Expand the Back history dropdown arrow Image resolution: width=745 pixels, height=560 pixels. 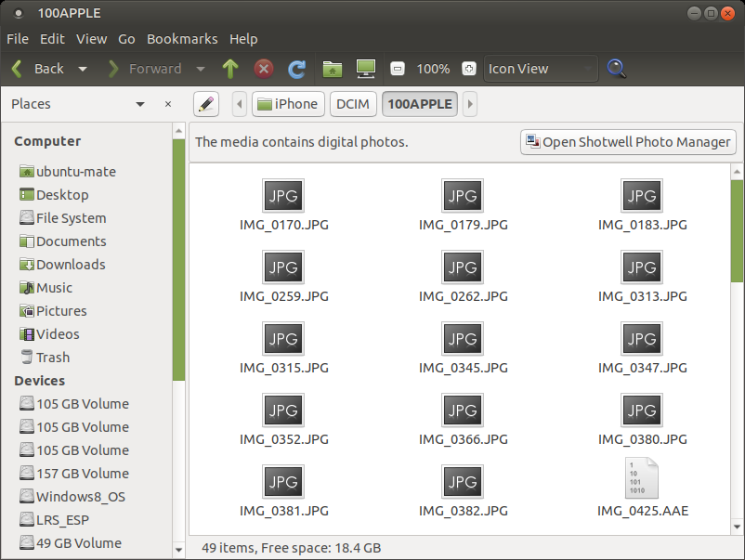[83, 69]
